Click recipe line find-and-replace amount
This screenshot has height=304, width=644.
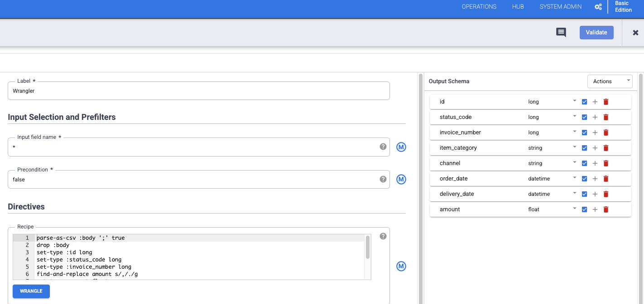[87, 274]
